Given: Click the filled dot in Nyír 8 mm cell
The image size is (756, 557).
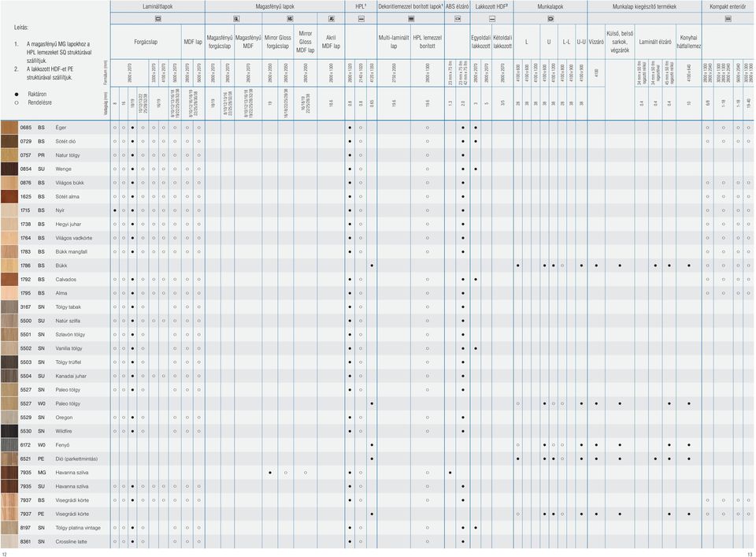Looking at the screenshot, I should (x=115, y=210).
